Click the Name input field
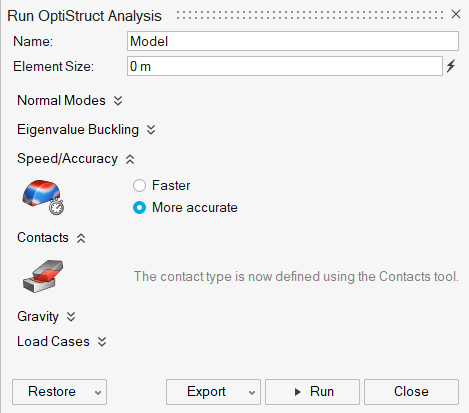 pos(293,41)
